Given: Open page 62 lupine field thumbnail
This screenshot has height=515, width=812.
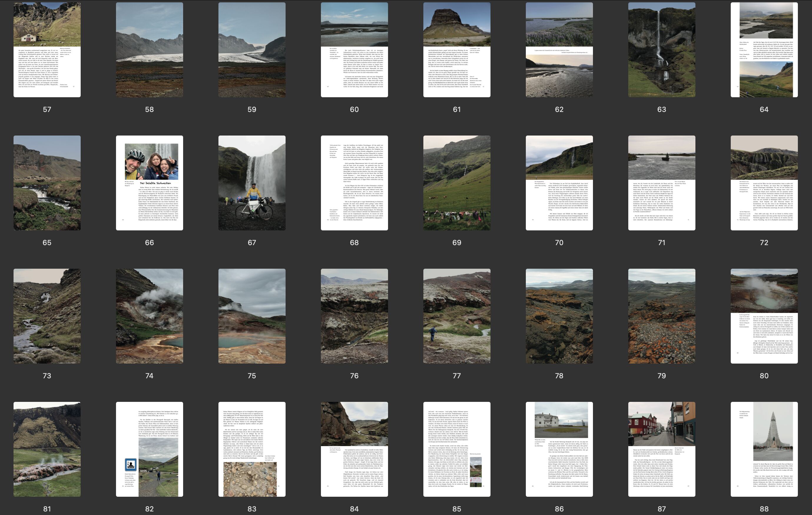Looking at the screenshot, I should (x=559, y=49).
